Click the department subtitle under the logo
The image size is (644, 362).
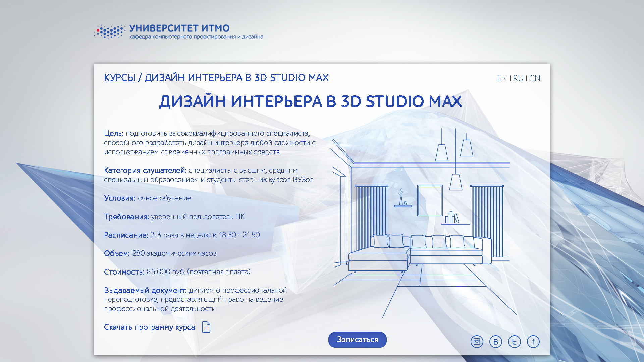196,37
